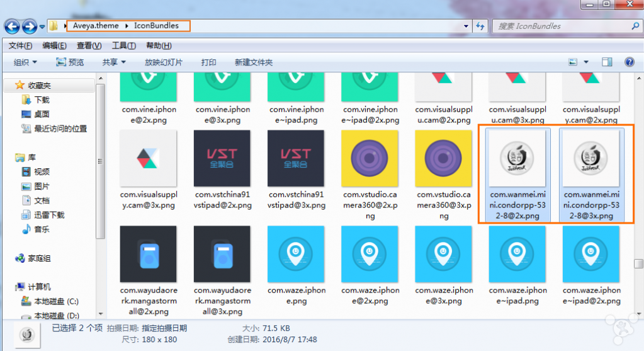Click the change view icon

pyautogui.click(x=573, y=62)
